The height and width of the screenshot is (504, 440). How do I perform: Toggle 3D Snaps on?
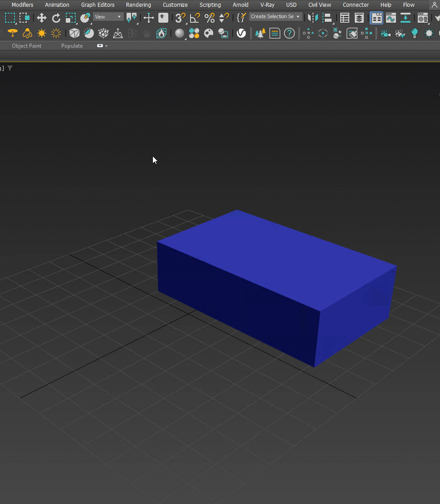(x=181, y=18)
